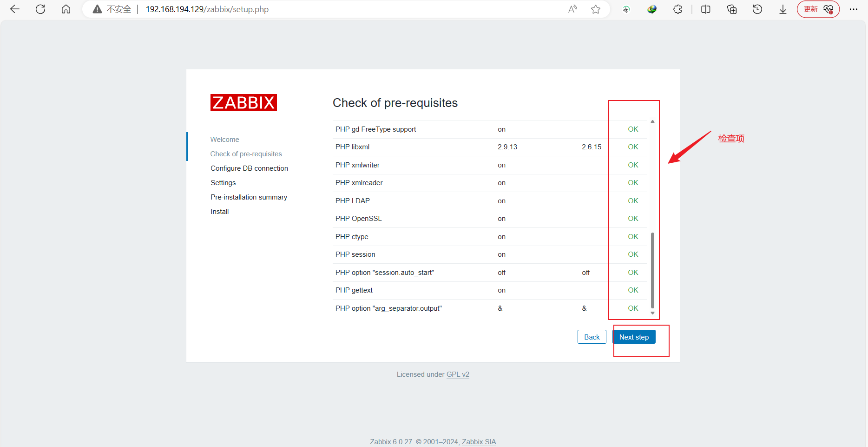Click the requisites list scrollbar thumb

tap(652, 270)
